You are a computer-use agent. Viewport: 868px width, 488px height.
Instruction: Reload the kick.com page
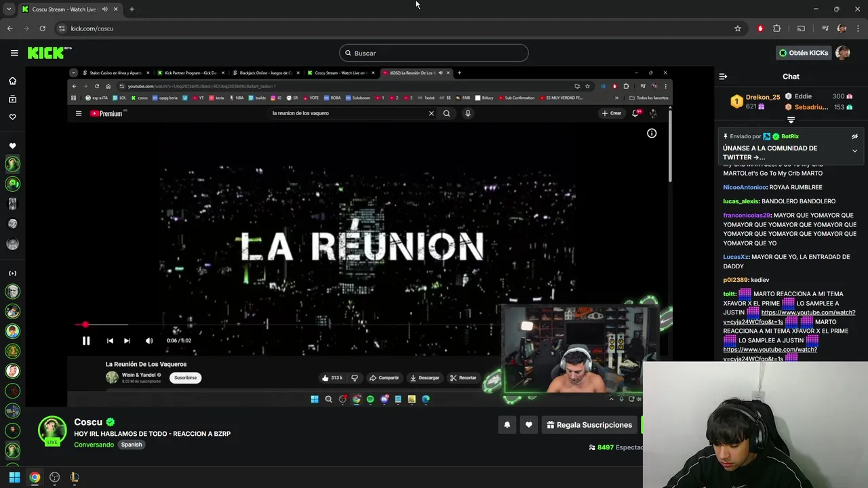coord(42,28)
